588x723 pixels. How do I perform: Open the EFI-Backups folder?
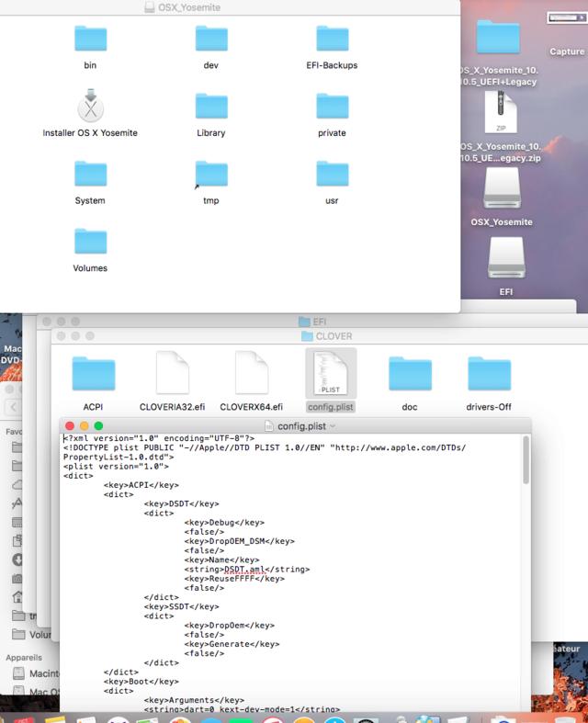click(x=332, y=39)
